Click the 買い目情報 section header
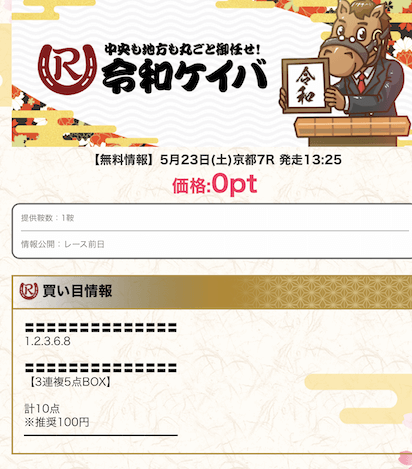Viewport: 412px width, 469px height. coord(212,292)
